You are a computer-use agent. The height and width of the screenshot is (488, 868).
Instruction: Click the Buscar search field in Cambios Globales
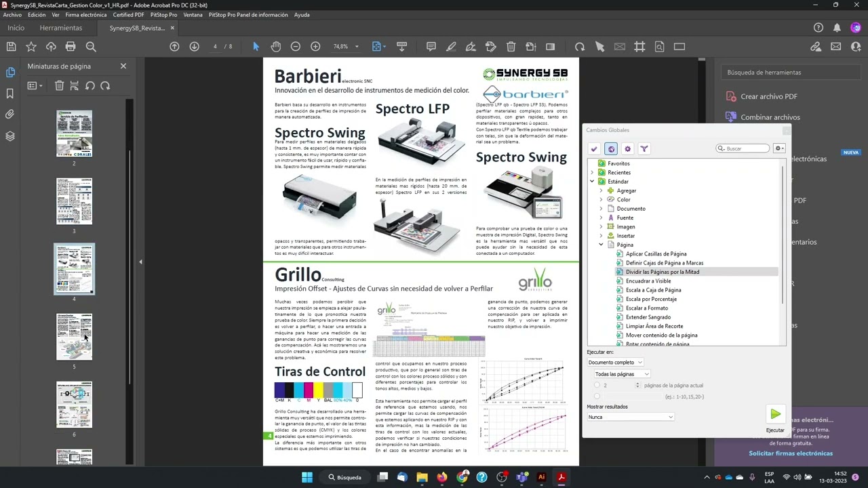pos(744,148)
